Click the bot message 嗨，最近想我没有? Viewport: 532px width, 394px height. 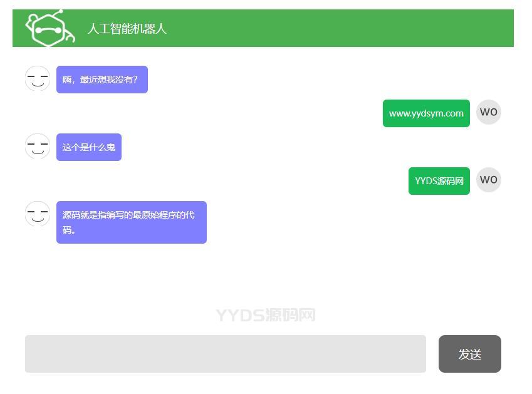click(x=102, y=80)
